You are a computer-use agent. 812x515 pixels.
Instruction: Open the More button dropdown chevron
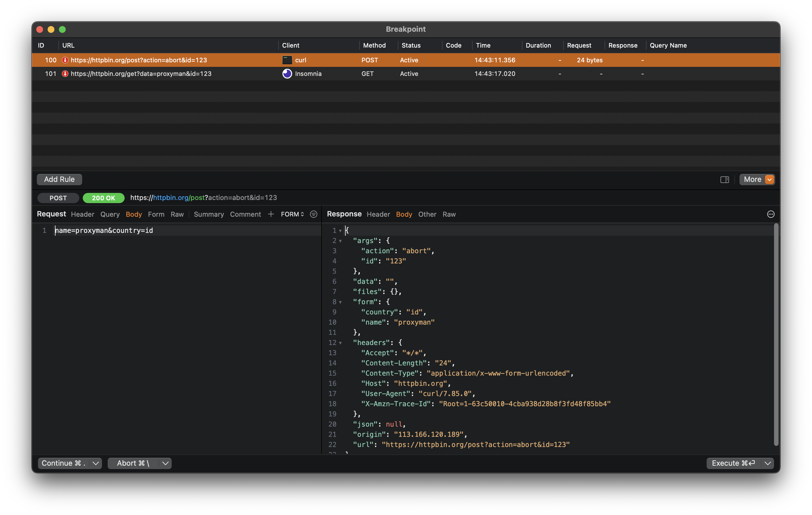pos(770,179)
